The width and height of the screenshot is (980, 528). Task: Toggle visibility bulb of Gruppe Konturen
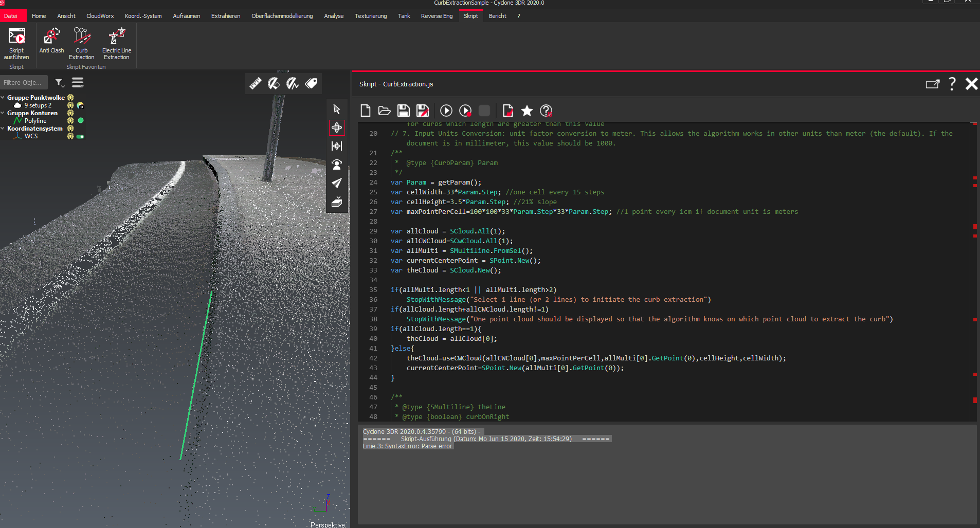click(x=70, y=113)
